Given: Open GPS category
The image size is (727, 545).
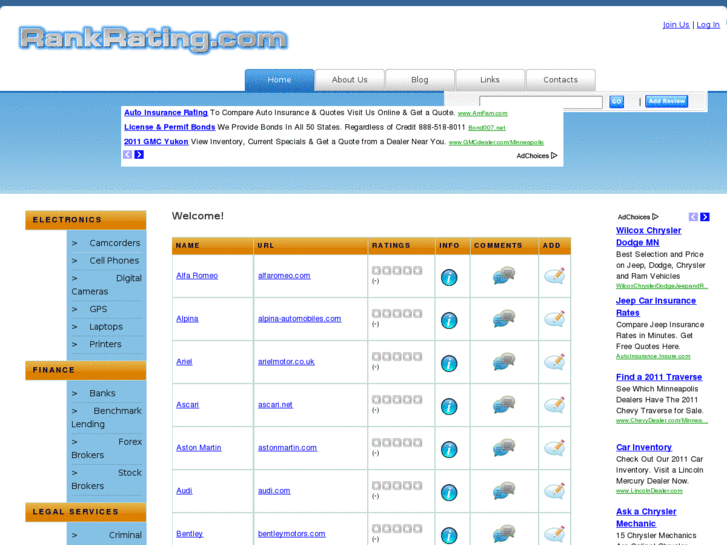Looking at the screenshot, I should (x=98, y=309).
